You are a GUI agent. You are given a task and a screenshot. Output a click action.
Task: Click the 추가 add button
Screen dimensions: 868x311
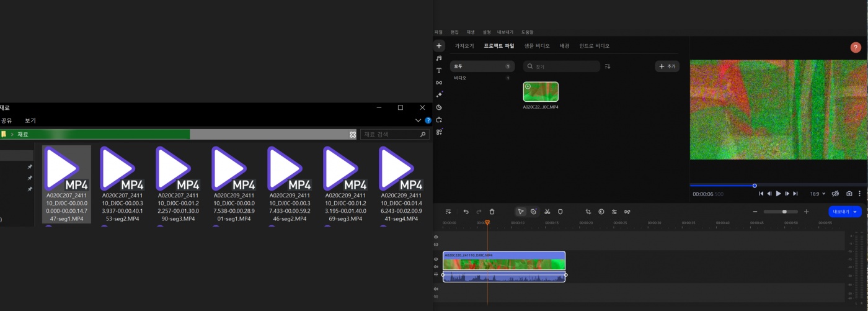(x=667, y=66)
